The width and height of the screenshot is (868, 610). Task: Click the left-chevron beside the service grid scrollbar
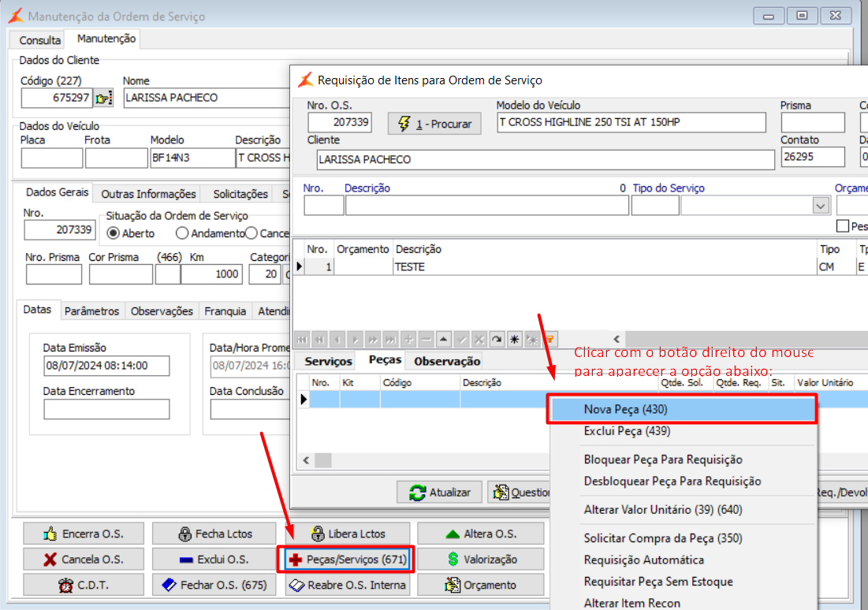click(x=617, y=339)
